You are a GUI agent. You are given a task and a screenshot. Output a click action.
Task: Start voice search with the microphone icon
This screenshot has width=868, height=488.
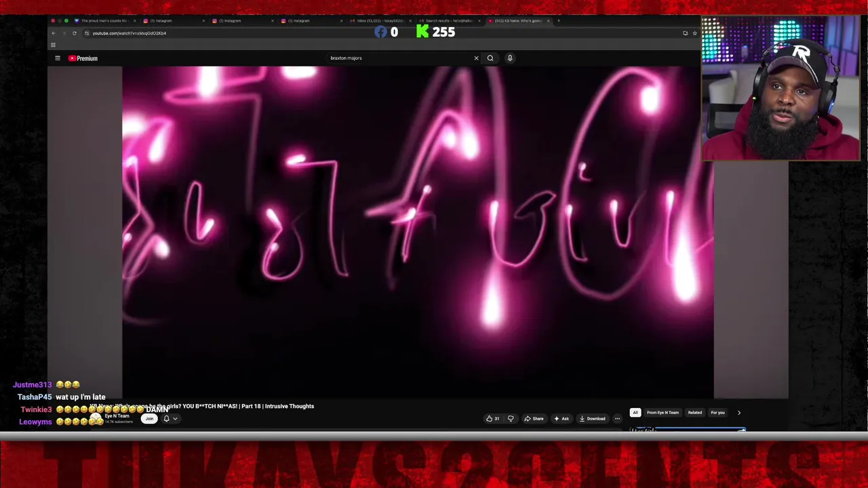coord(510,58)
